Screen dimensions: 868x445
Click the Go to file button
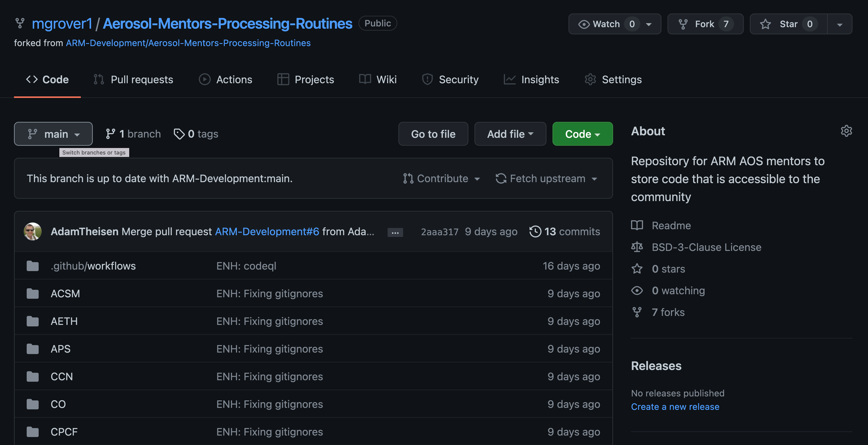click(433, 134)
